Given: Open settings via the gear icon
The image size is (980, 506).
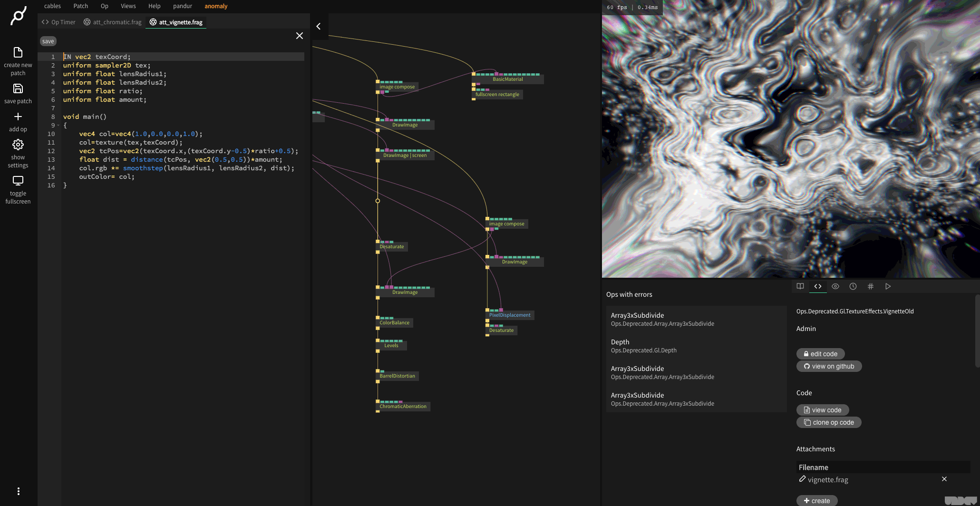Looking at the screenshot, I should [x=18, y=145].
